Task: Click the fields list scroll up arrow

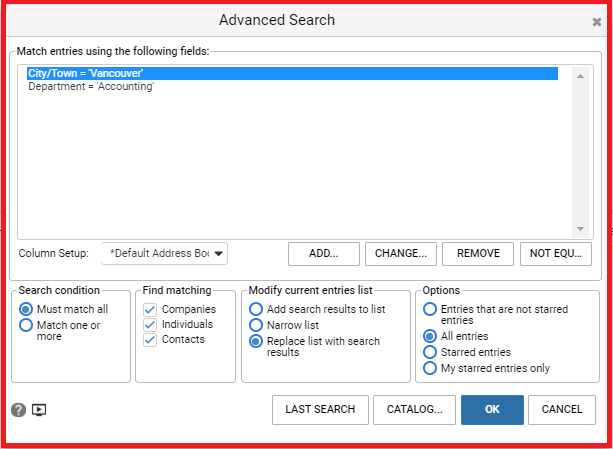Action: click(581, 76)
